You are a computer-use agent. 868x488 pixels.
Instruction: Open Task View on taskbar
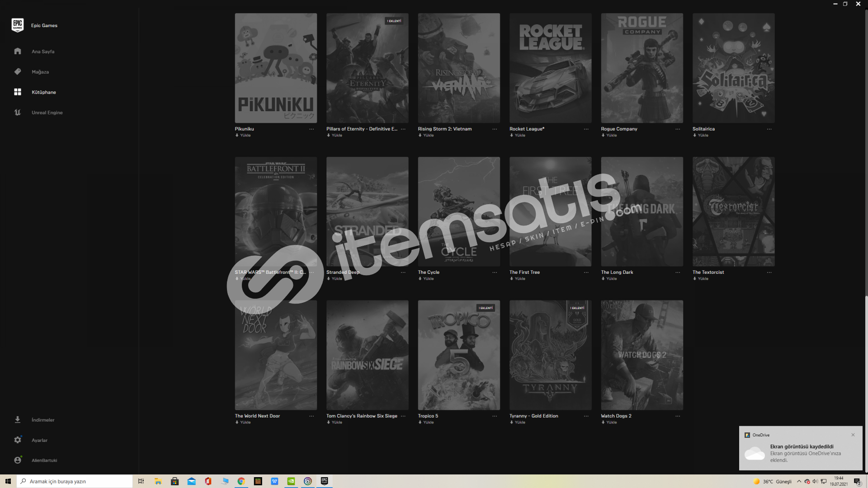(141, 481)
